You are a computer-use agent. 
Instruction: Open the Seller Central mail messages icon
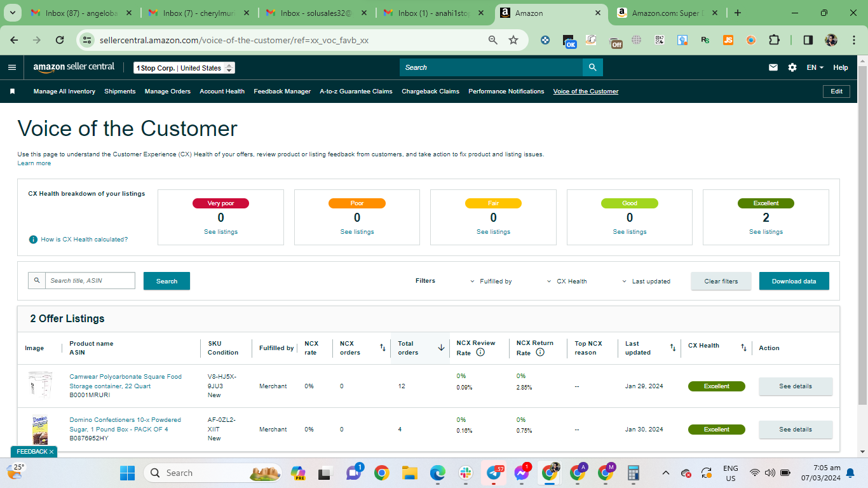click(x=773, y=67)
